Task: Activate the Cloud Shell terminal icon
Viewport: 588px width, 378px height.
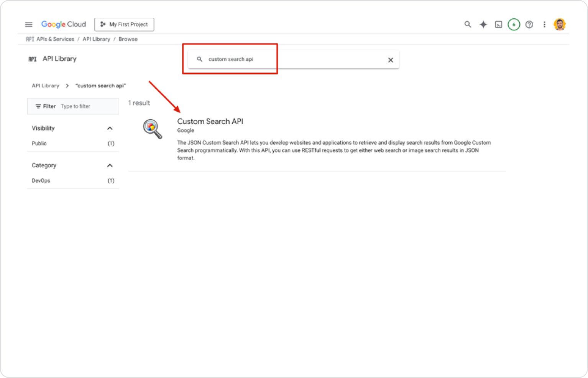Action: point(498,25)
